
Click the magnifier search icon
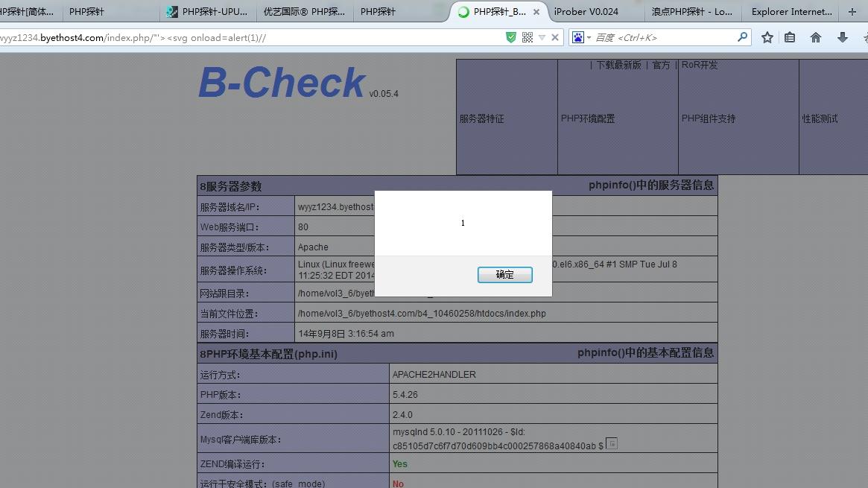pos(743,36)
